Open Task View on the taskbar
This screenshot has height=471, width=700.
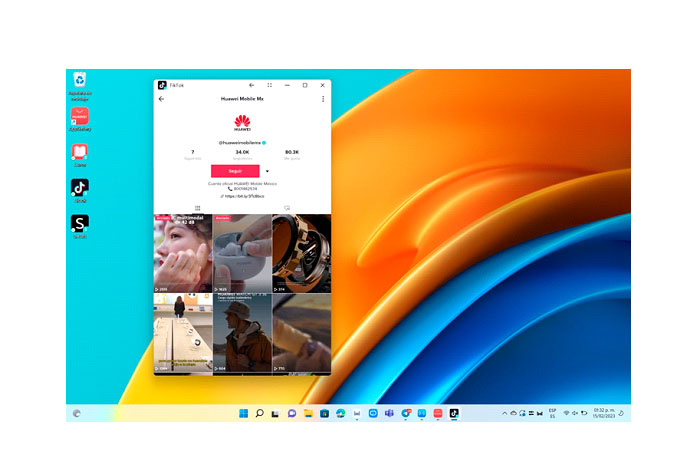[275, 413]
